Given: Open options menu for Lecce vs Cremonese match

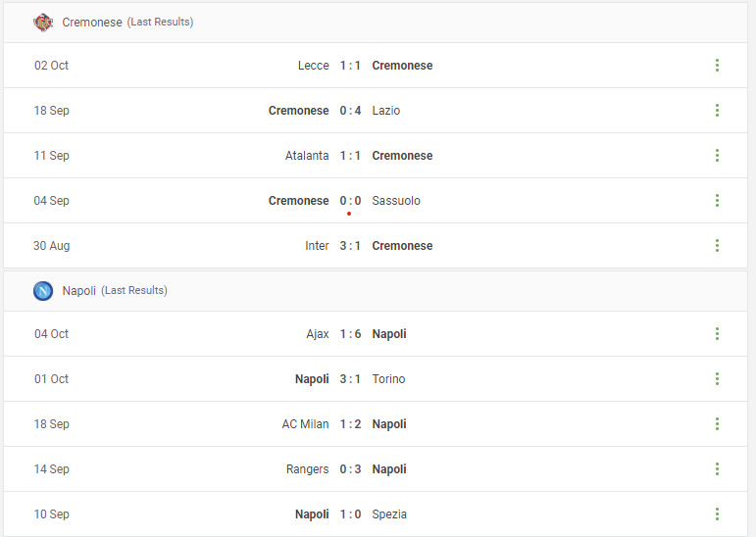Looking at the screenshot, I should point(717,65).
